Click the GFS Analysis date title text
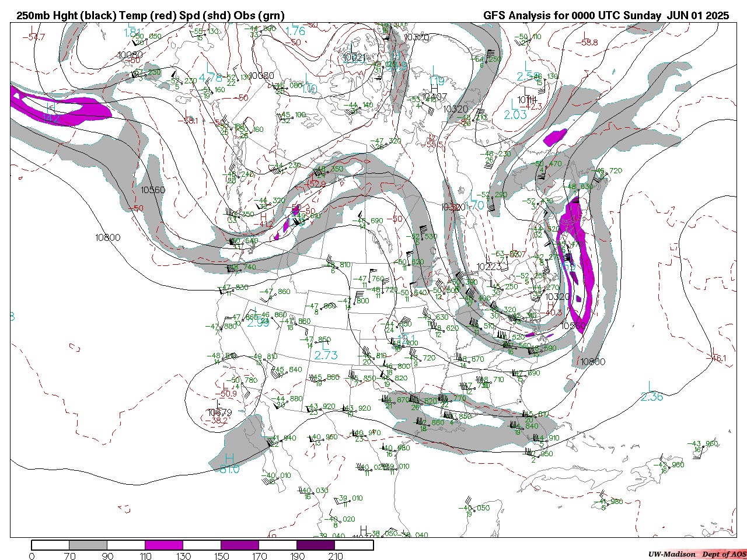The width and height of the screenshot is (747, 560). [606, 16]
